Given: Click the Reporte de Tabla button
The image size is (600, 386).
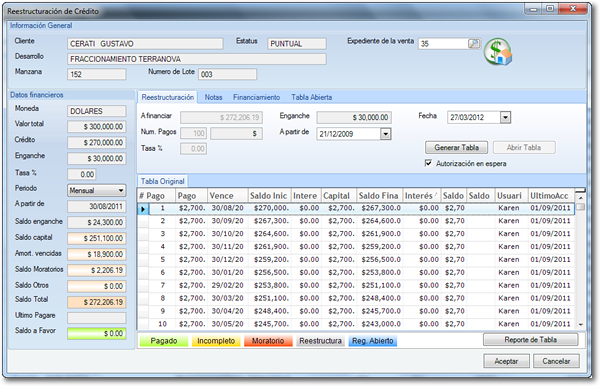Looking at the screenshot, I should 530,340.
